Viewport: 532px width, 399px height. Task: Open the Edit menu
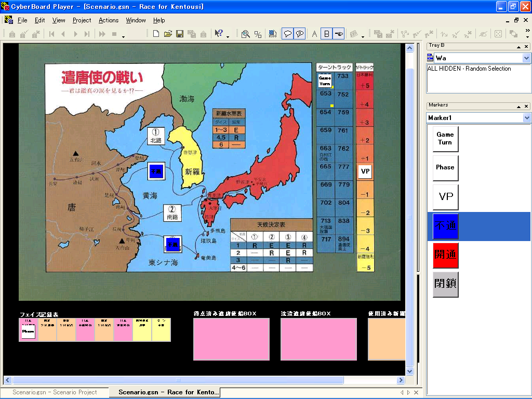[39, 20]
